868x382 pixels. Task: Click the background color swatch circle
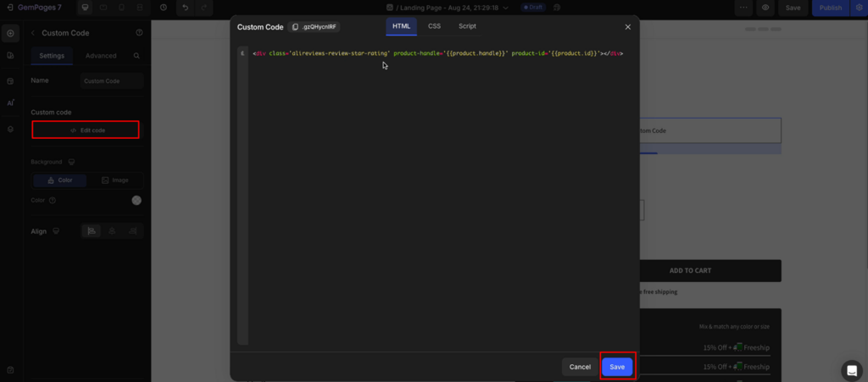tap(136, 201)
